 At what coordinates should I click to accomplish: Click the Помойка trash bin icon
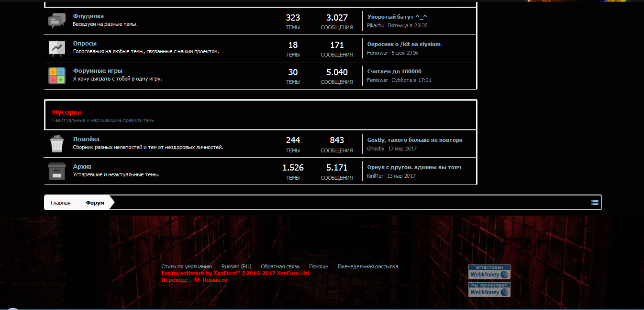pos(57,144)
